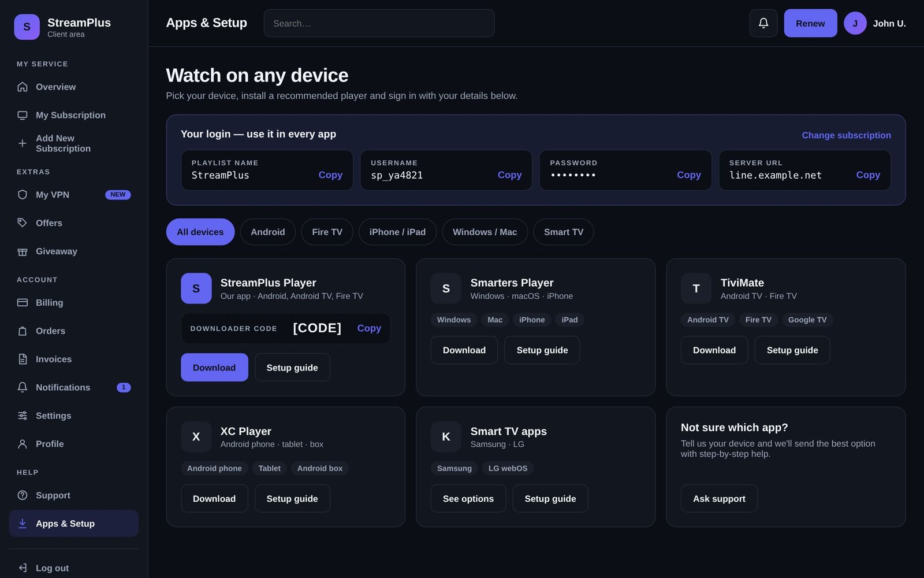Copy the playlist name StreamPlus
Screen dimensions: 924x578
(x=330, y=175)
